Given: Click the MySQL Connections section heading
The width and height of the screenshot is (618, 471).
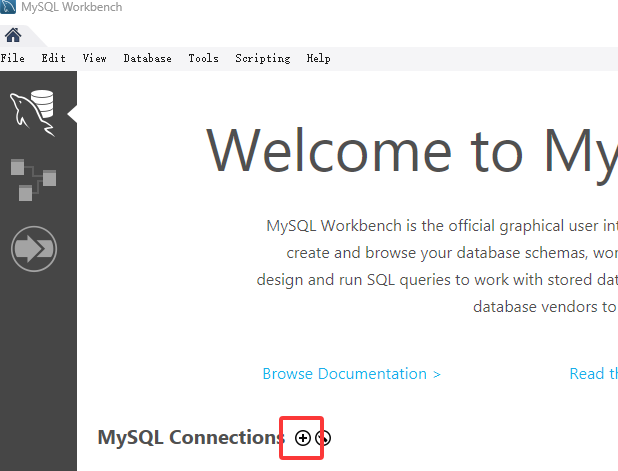Looking at the screenshot, I should (190, 438).
